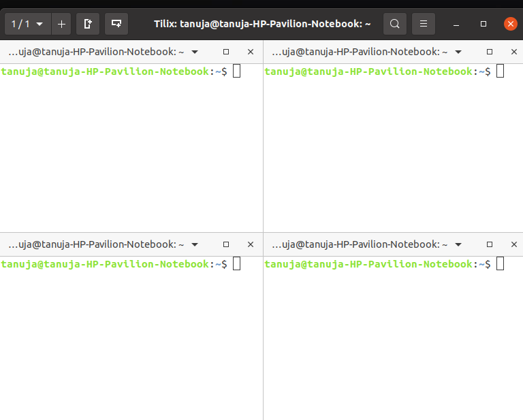Expand the bottom-right terminal title dropdown arrow

tap(458, 244)
